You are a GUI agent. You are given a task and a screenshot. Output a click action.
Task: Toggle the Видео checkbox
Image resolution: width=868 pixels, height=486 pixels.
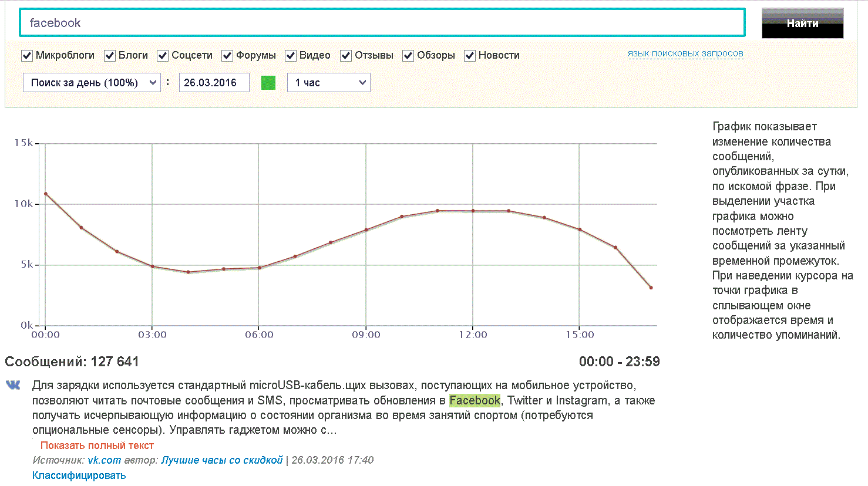point(291,56)
